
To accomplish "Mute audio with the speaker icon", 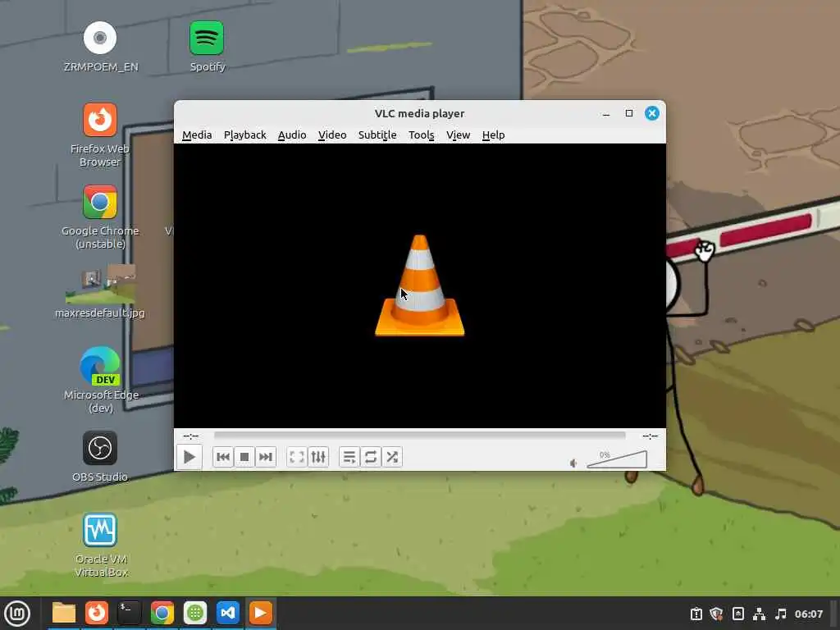I will [x=573, y=463].
